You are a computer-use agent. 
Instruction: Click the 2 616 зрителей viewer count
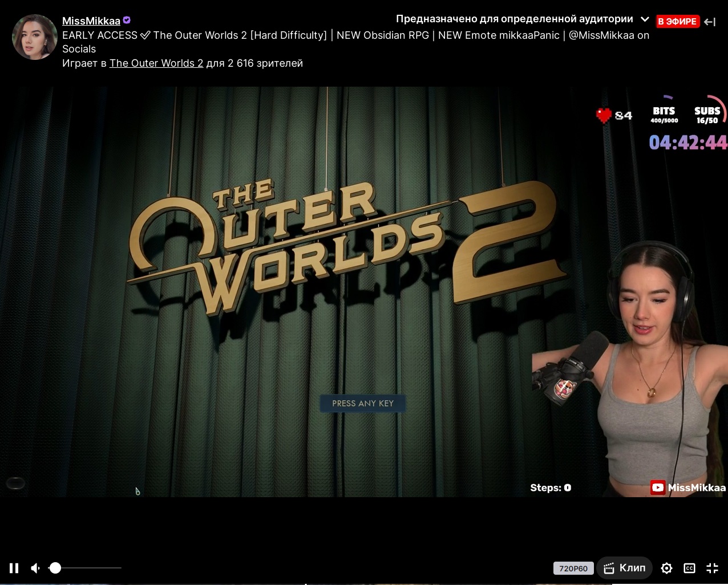(265, 63)
